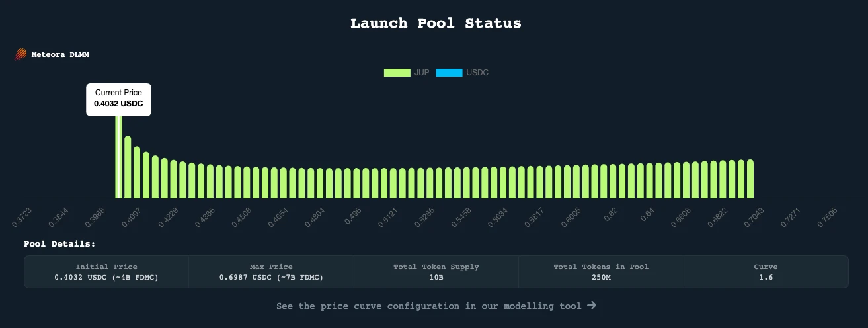Click the last bar on the chart

750,179
